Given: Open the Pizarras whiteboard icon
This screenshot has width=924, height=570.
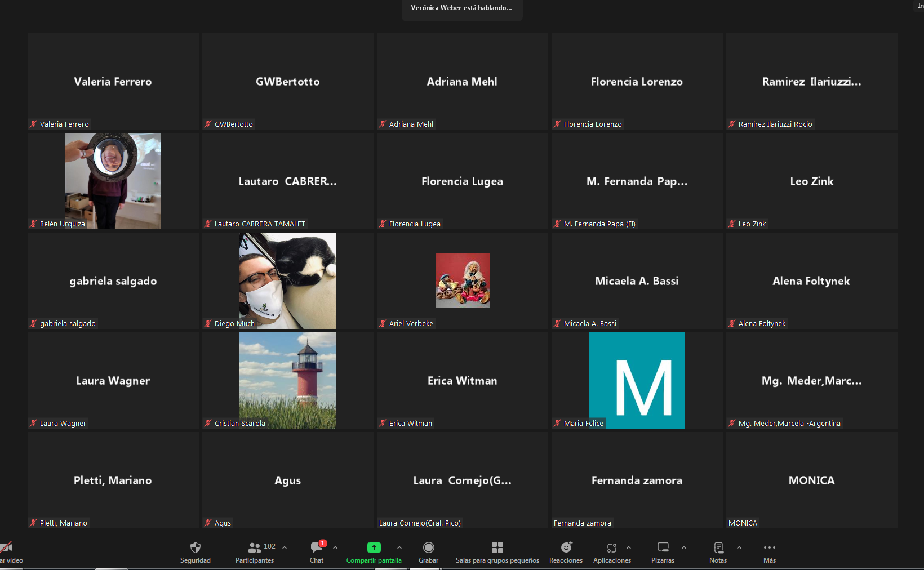Looking at the screenshot, I should point(663,547).
